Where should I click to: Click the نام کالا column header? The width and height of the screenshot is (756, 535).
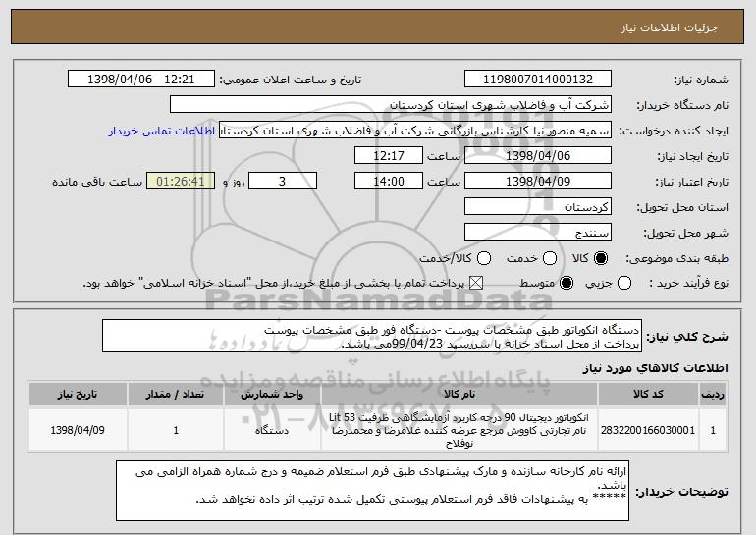tap(459, 395)
